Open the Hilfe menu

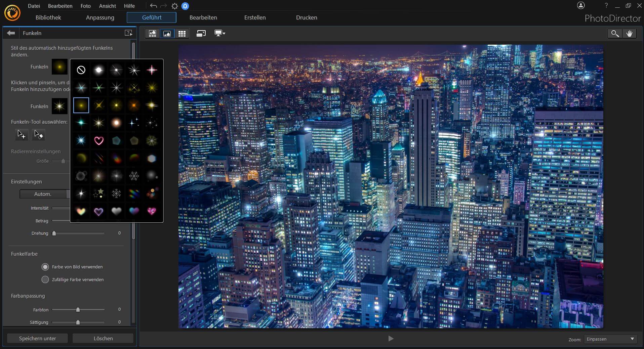point(129,6)
